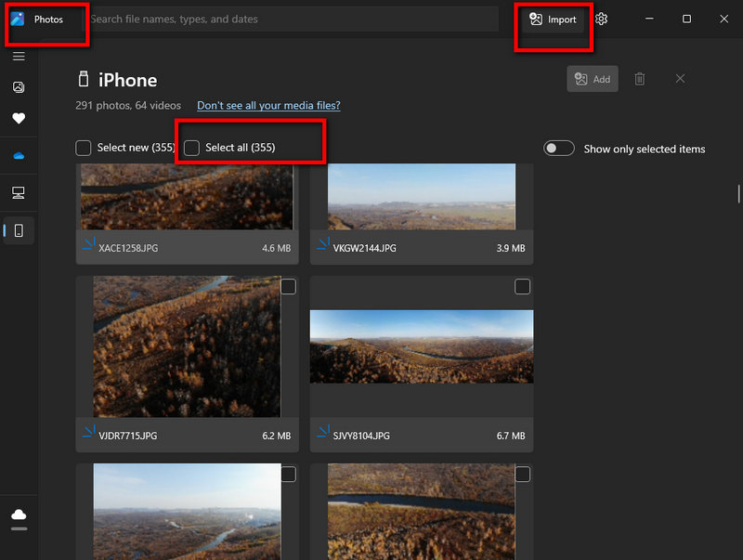Minimize the Photos window
Viewport: 743px width, 560px height.
649,19
